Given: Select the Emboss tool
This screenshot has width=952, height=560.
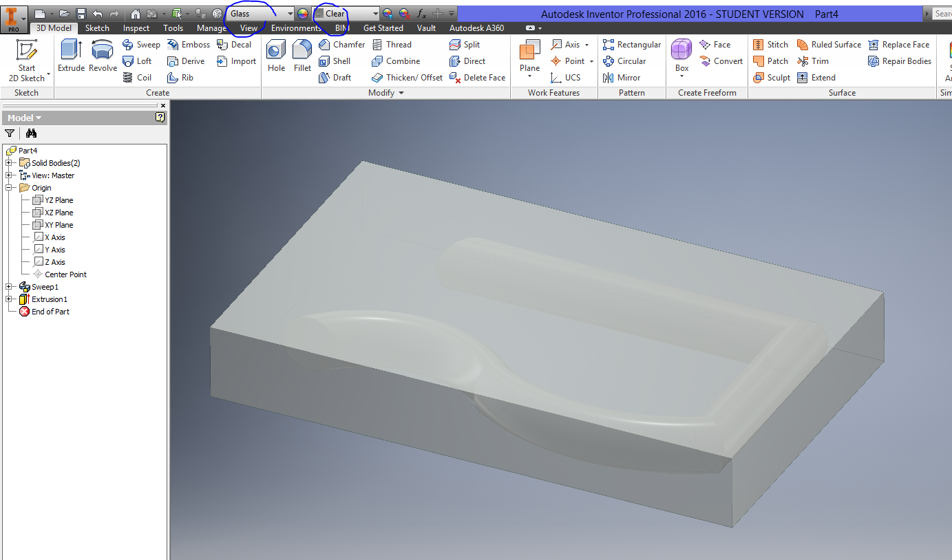Looking at the screenshot, I should point(189,45).
